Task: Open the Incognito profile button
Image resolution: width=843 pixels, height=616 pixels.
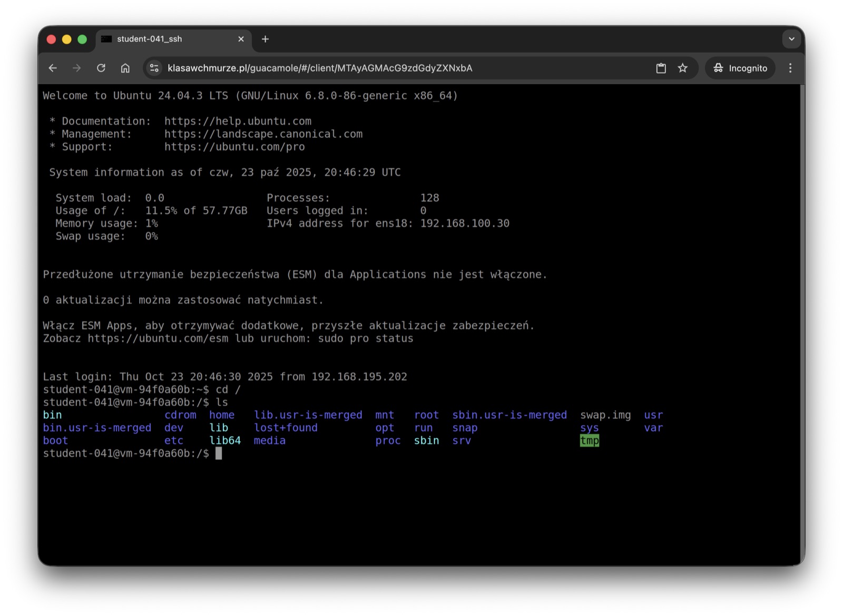Action: (x=740, y=68)
